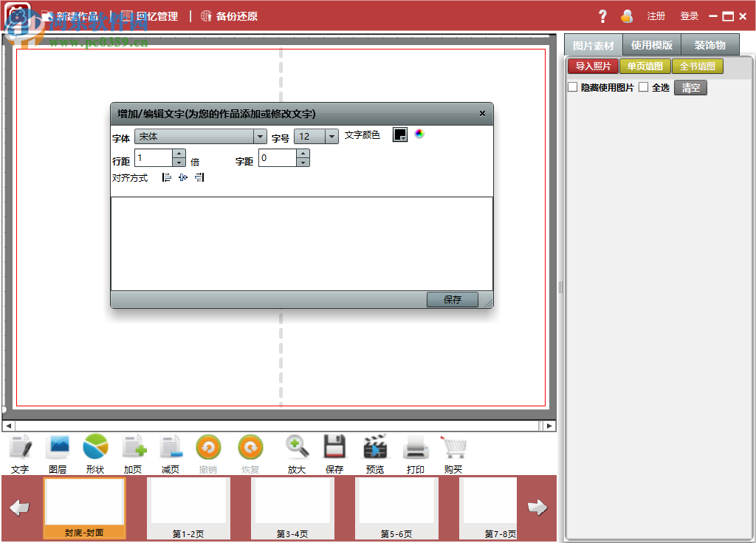
Task: Click 全书填图 button
Action: (698, 66)
